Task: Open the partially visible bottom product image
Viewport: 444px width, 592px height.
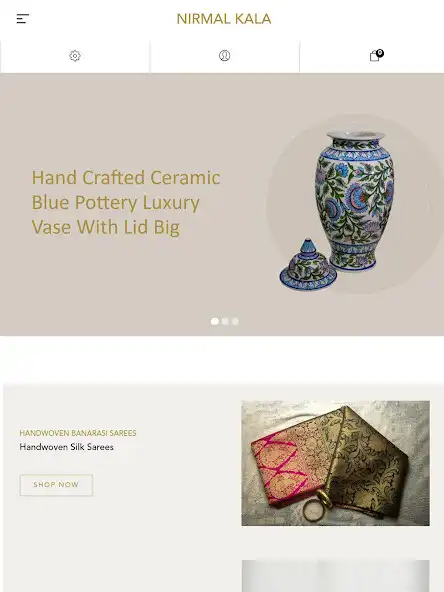Action: click(336, 576)
